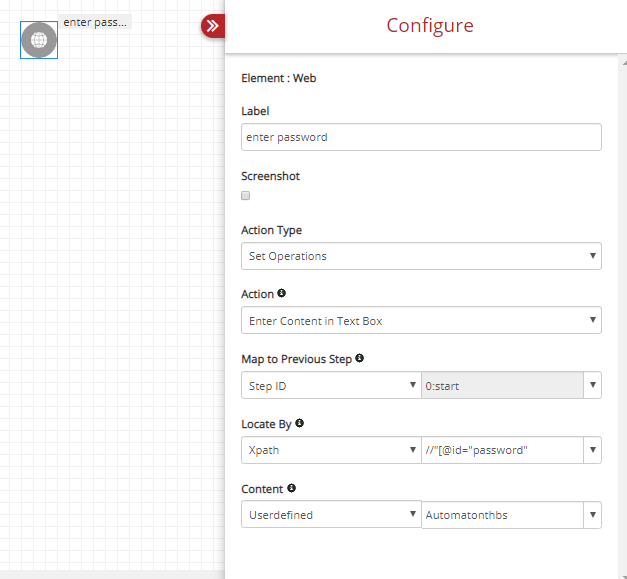Open the Xpath locator type dropdown

[x=331, y=450]
